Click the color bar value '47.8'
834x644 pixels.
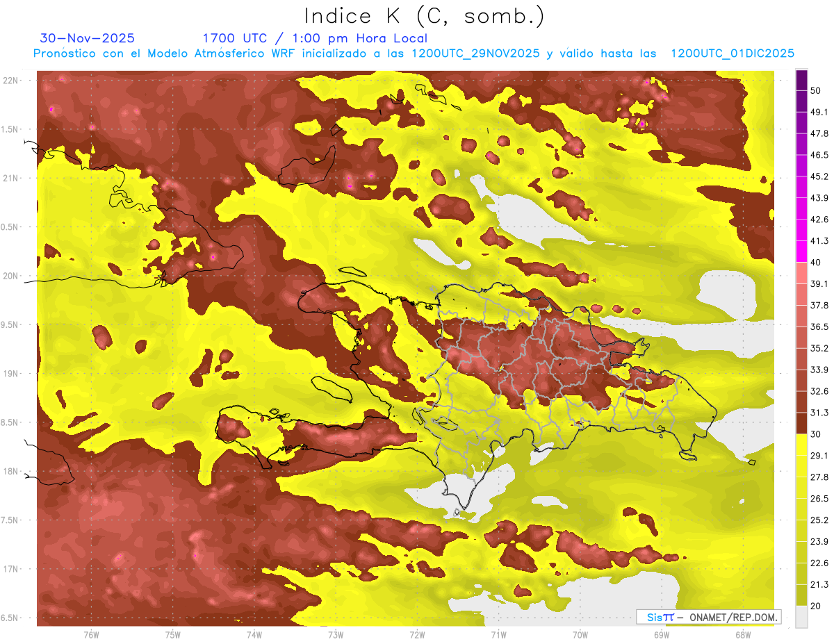click(819, 133)
